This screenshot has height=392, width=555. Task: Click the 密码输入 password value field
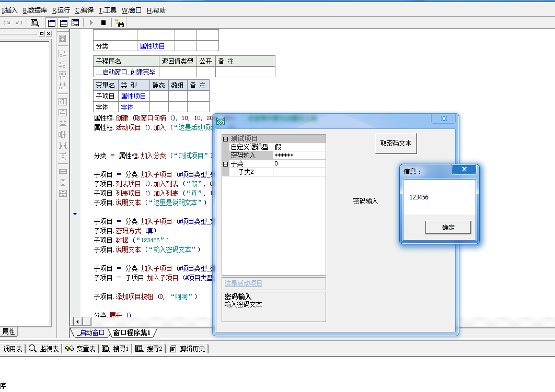(299, 156)
